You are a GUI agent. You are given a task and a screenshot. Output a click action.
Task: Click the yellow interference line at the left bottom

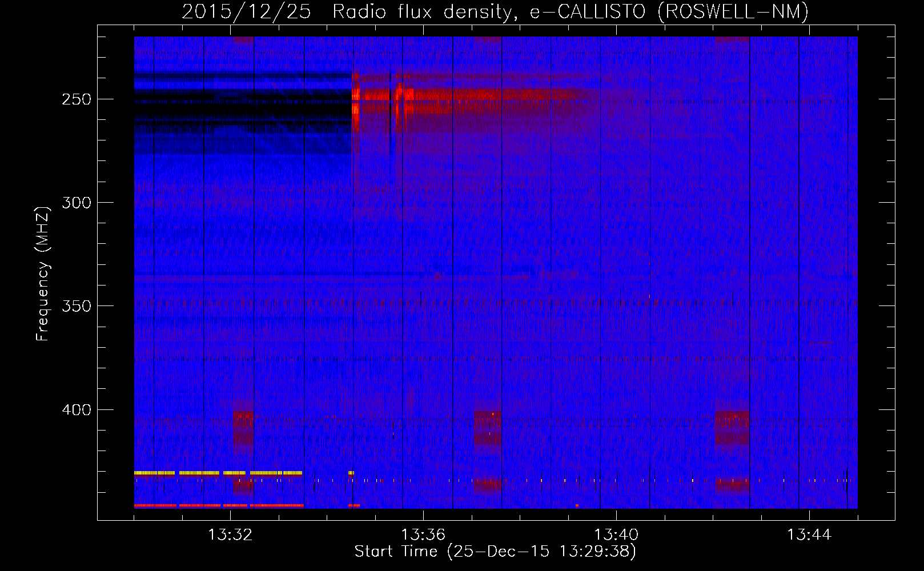coord(218,473)
